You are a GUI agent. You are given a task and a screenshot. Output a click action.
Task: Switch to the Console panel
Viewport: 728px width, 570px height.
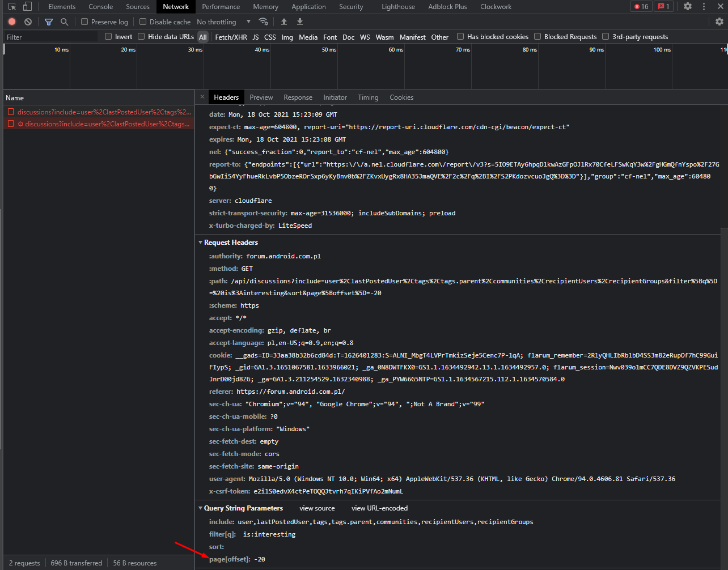(100, 6)
